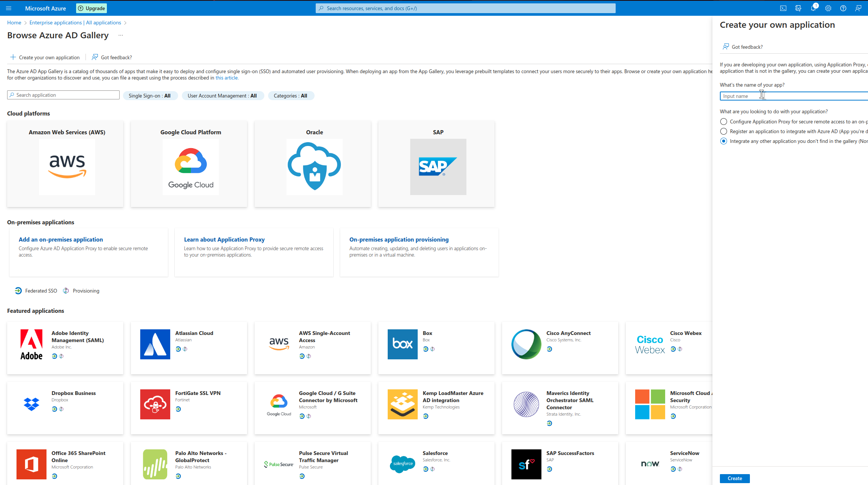Screen dimensions: 868x485
Task: Open the Single Sign-on filter
Action: pos(150,96)
